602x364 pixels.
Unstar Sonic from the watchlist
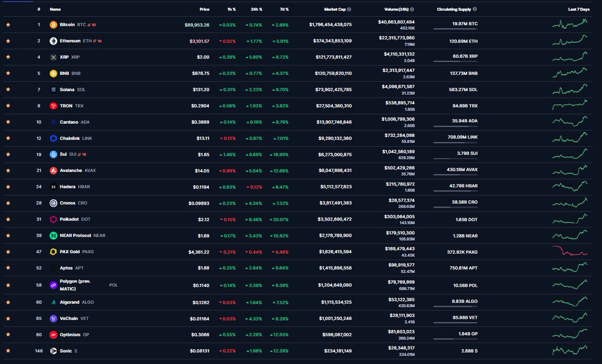(x=8, y=351)
